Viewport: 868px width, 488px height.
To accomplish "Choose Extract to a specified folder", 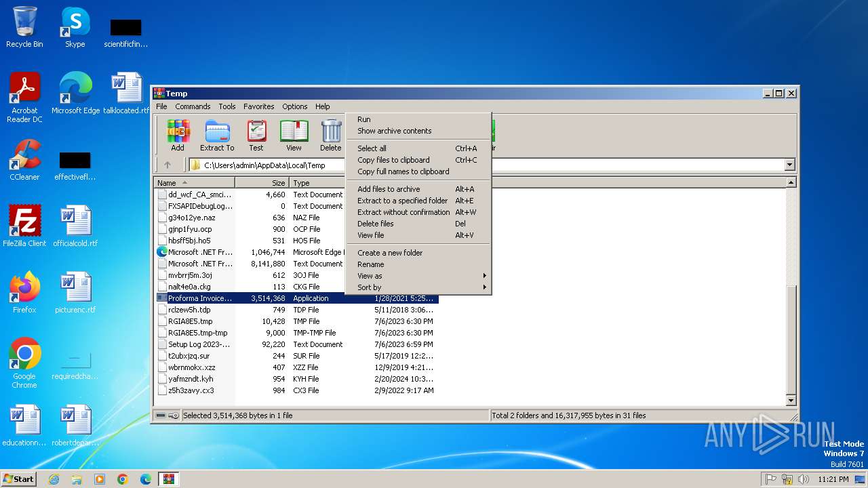I will tap(418, 201).
